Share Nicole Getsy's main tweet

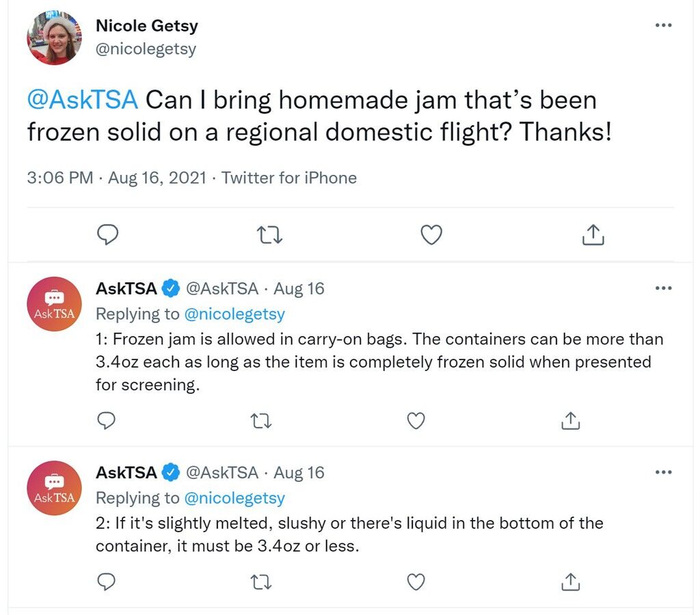[x=593, y=235]
